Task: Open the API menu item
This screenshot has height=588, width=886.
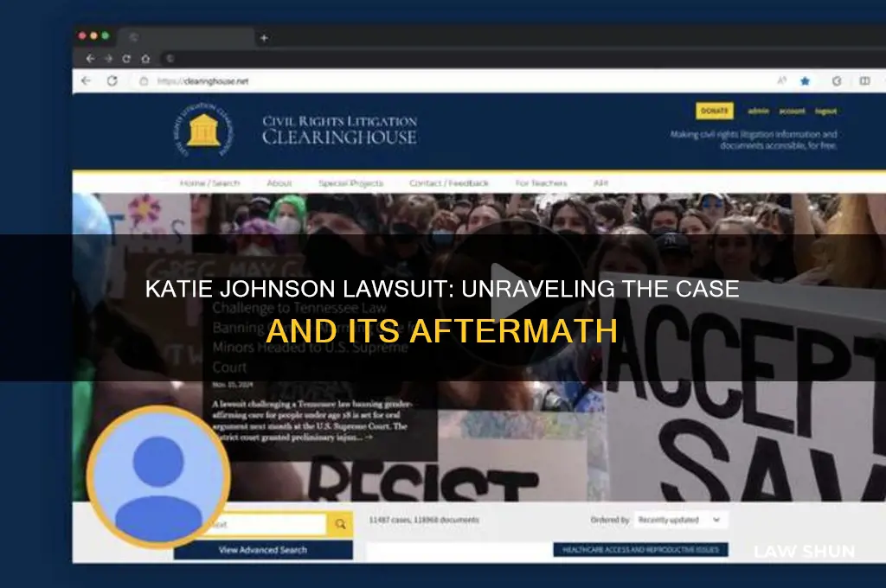Action: click(x=600, y=183)
